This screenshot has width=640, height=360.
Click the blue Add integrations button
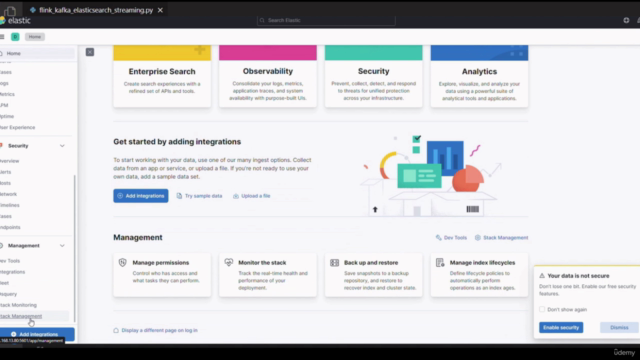(x=141, y=196)
